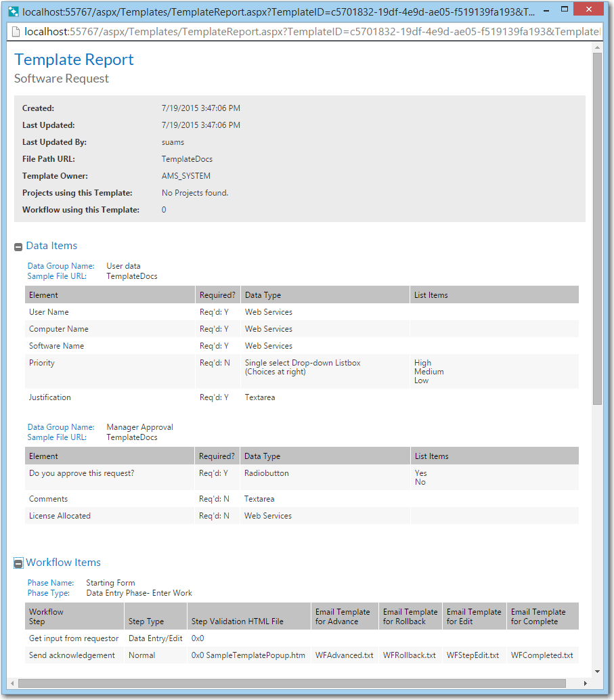Click 'No Projects found.' text
This screenshot has height=700, width=614.
click(x=195, y=193)
